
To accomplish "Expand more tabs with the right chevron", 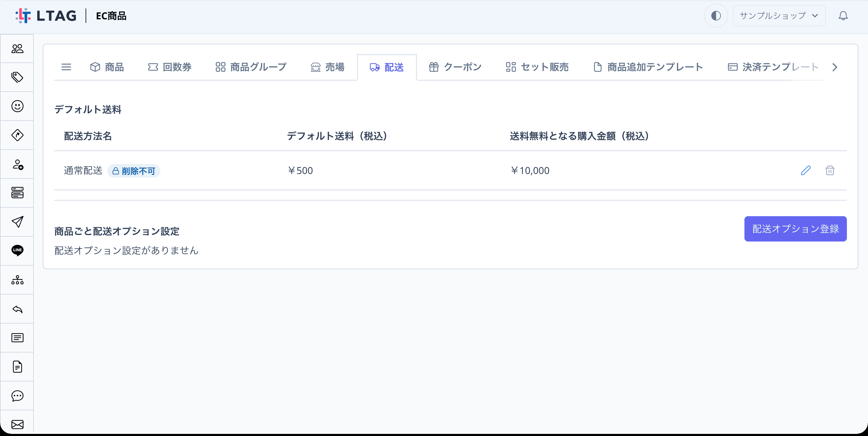I will click(x=835, y=68).
